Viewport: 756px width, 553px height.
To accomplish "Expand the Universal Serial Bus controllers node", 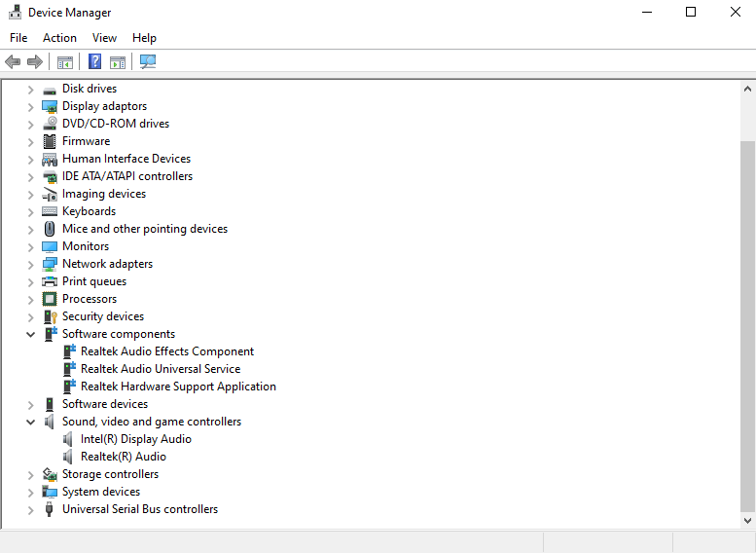I will [30, 509].
